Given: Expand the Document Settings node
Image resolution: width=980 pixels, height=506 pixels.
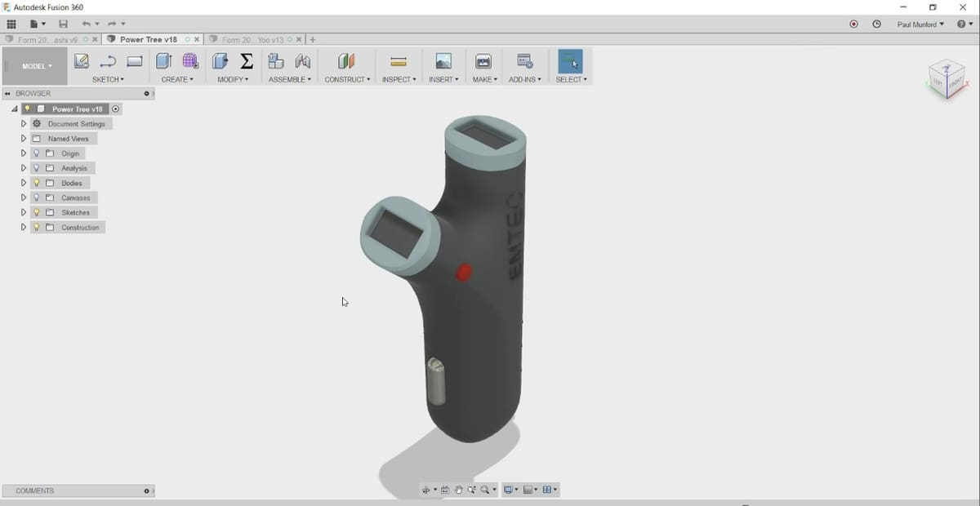Looking at the screenshot, I should click(24, 124).
